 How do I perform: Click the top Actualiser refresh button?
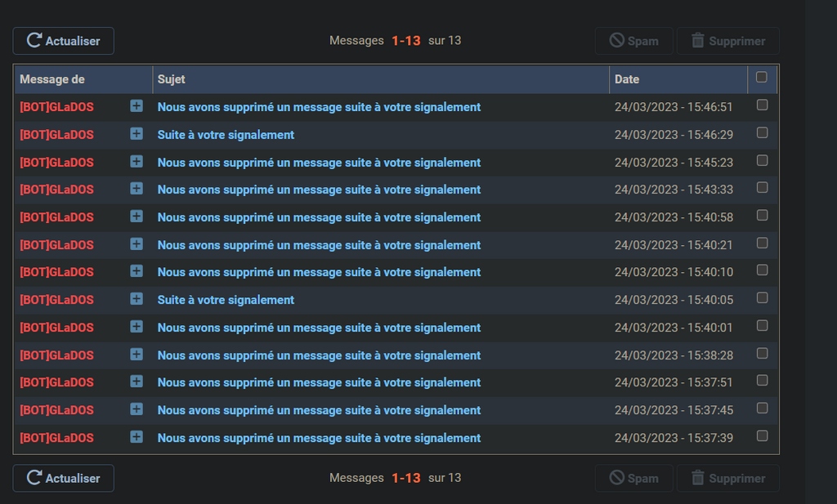(x=63, y=41)
